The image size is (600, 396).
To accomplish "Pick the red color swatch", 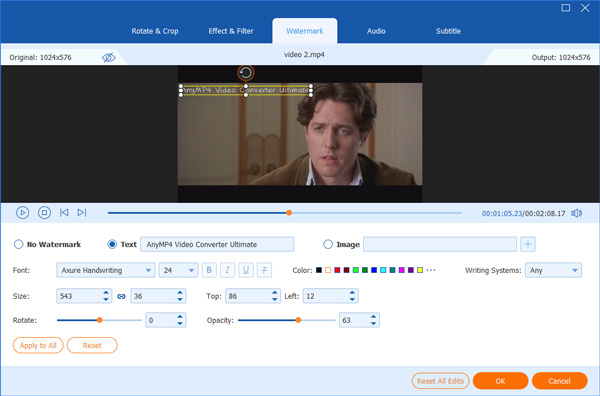I will click(337, 270).
